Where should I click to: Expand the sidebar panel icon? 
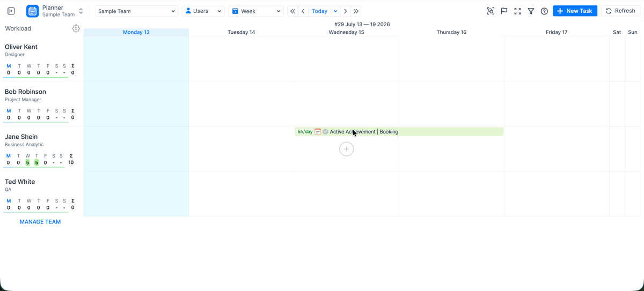pos(11,11)
